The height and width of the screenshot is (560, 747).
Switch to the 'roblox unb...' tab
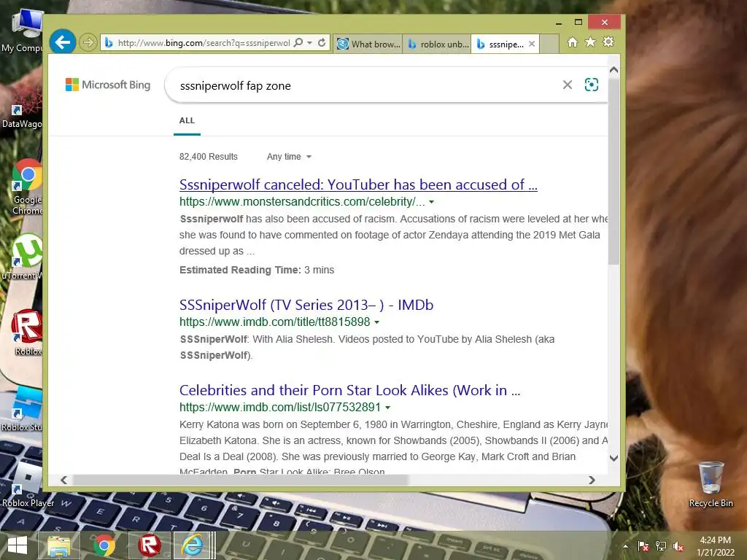coord(438,44)
